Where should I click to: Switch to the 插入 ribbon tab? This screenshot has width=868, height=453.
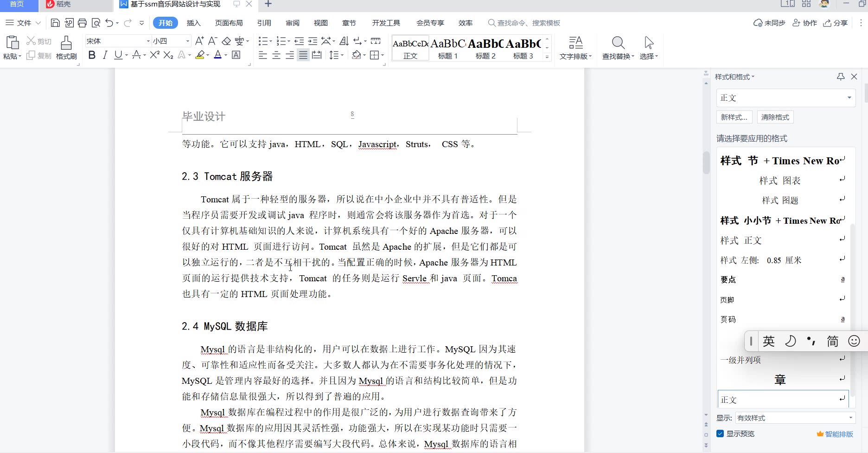193,23
